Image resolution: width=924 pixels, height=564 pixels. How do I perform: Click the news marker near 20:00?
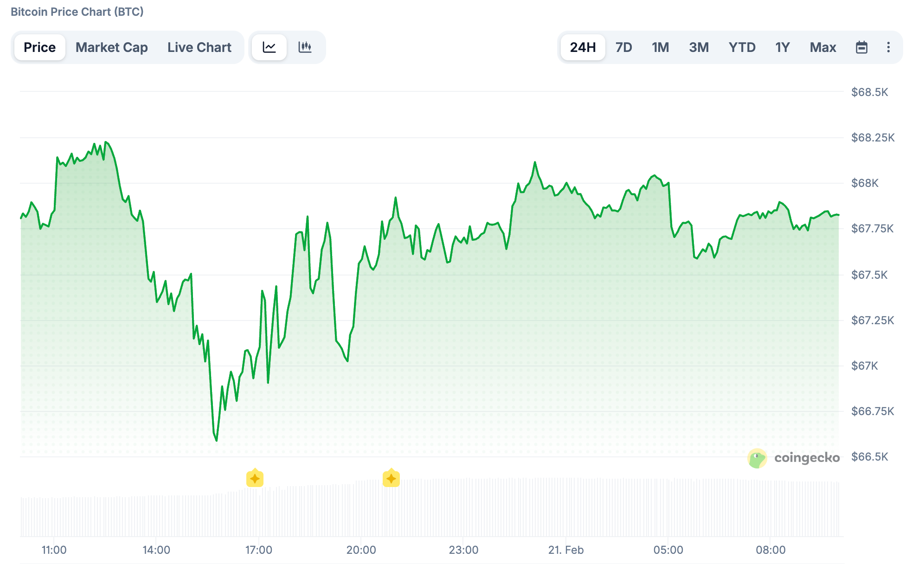point(391,478)
